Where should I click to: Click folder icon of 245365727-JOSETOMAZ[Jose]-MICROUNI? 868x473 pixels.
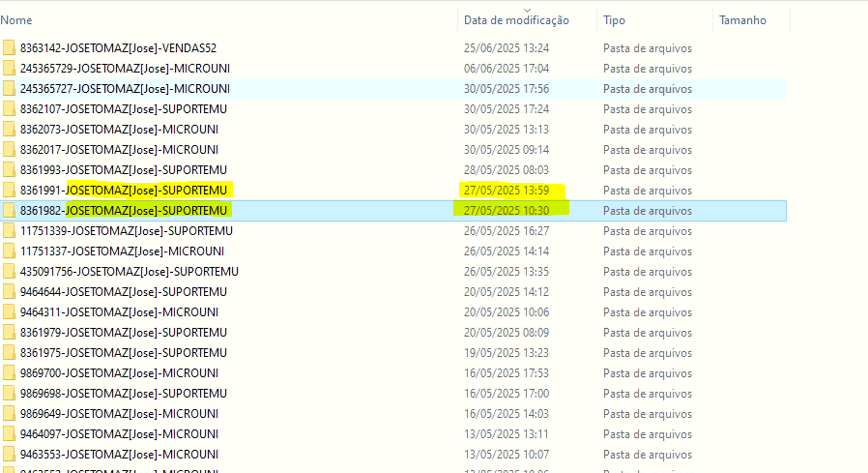coord(9,89)
